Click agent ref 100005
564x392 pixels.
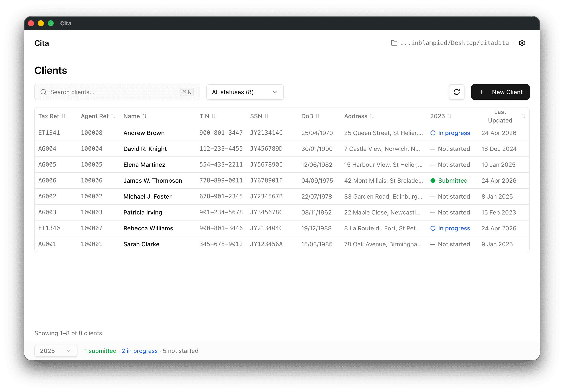pyautogui.click(x=92, y=165)
